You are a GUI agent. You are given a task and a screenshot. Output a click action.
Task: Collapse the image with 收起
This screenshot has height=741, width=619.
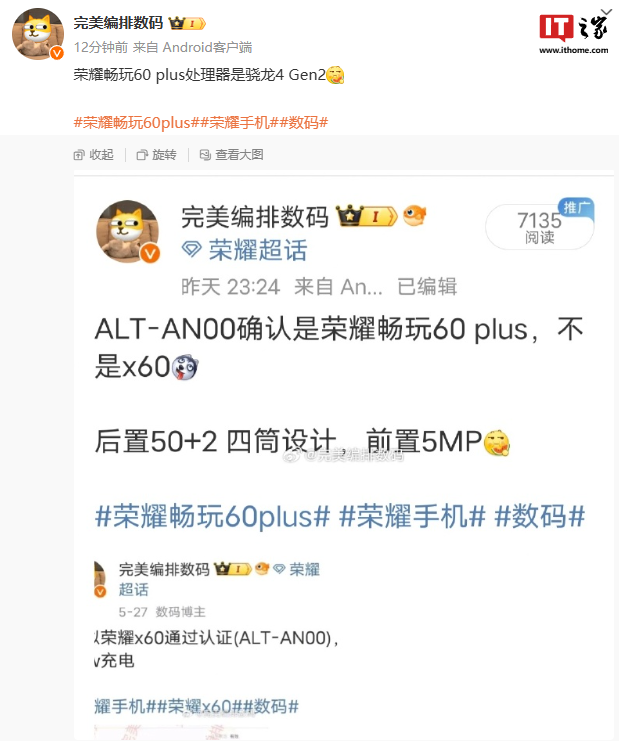coord(94,155)
